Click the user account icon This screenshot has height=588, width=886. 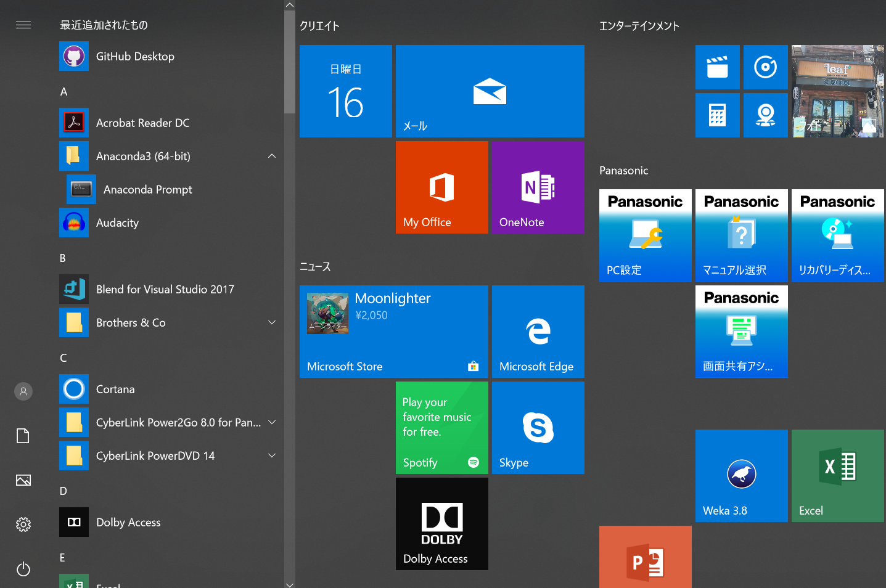pyautogui.click(x=23, y=391)
